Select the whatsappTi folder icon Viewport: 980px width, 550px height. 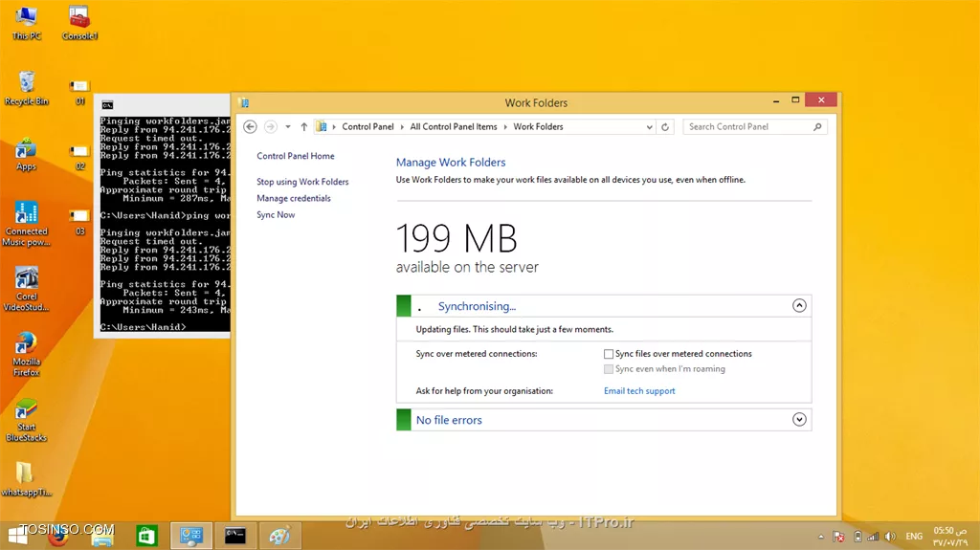(26, 479)
